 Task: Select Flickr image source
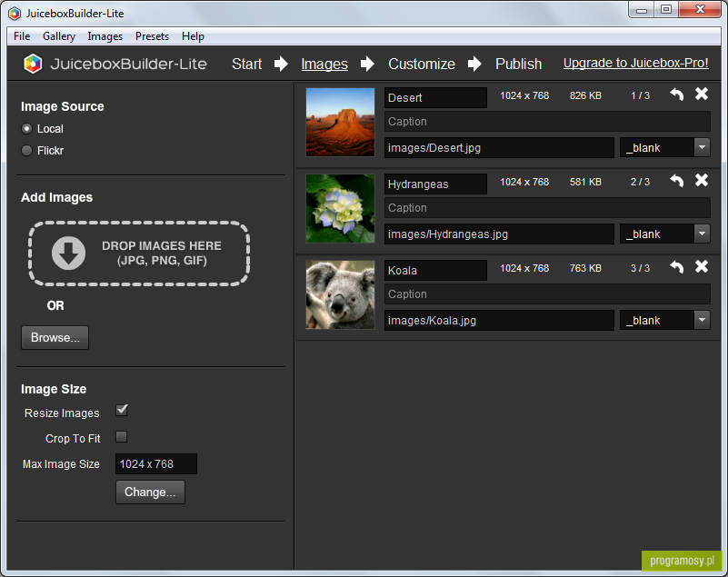(x=27, y=151)
